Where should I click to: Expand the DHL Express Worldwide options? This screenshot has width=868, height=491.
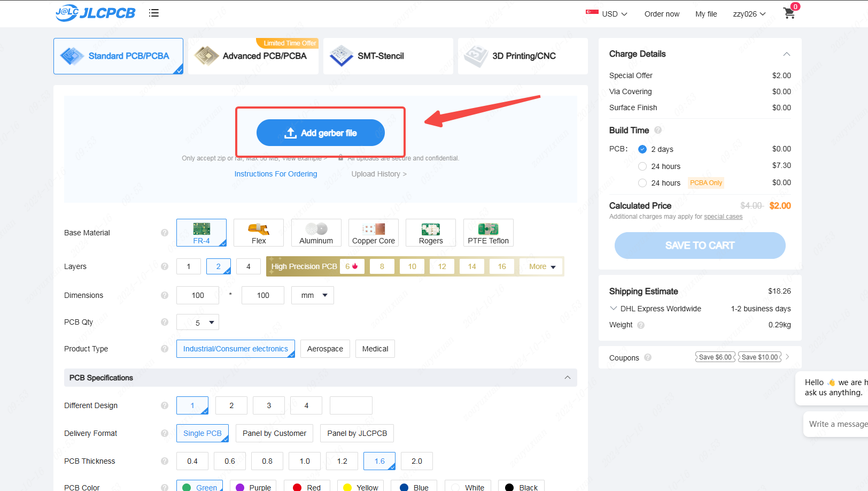[613, 309]
